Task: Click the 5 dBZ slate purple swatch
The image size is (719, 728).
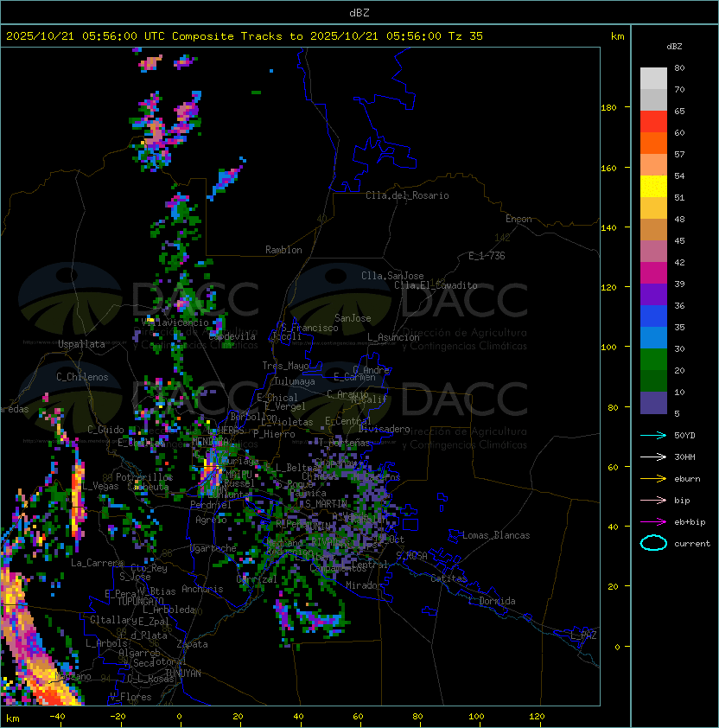Action: pos(653,403)
